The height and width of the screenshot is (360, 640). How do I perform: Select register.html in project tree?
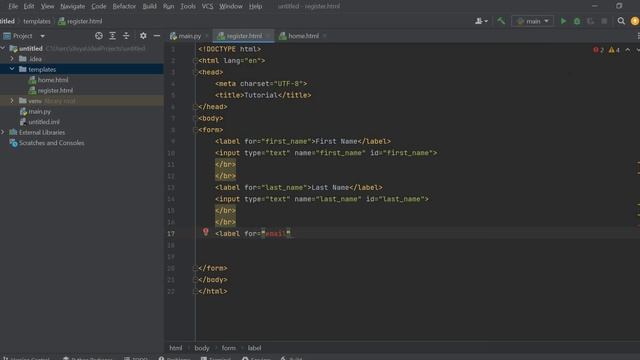[55, 91]
